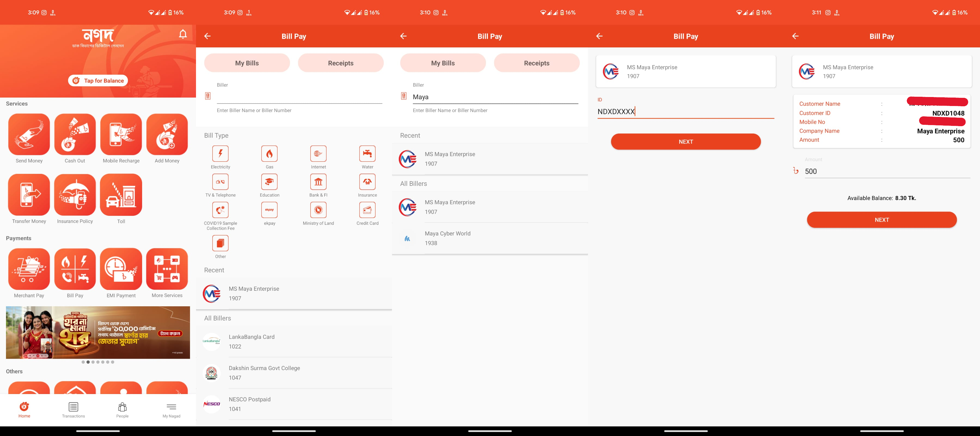The width and height of the screenshot is (980, 436).
Task: Open the Ministry of Land bill type
Action: (x=318, y=210)
